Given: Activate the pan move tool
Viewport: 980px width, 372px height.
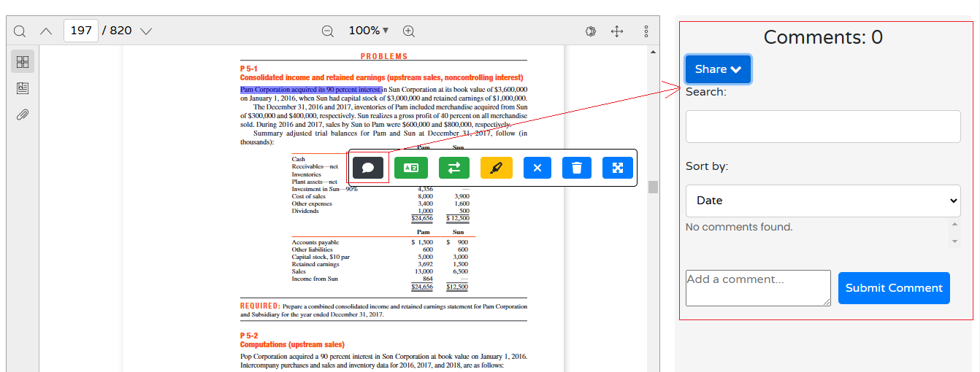Looking at the screenshot, I should coord(617,31).
